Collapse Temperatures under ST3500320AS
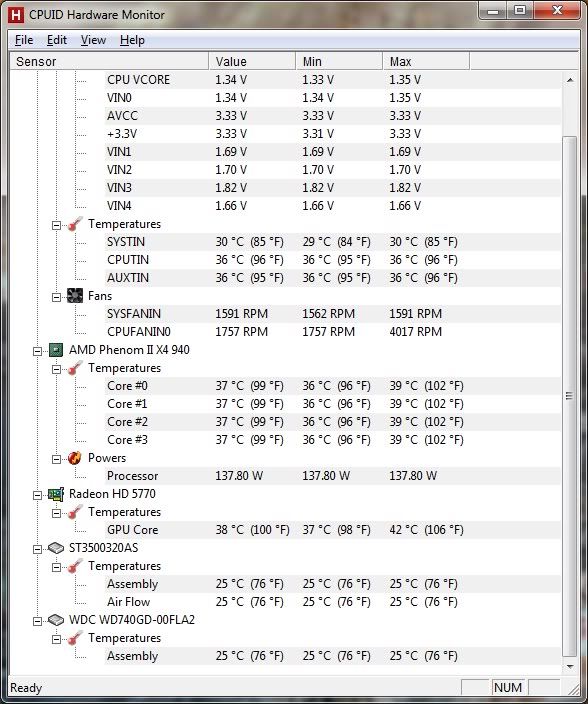The image size is (588, 704). 57,567
